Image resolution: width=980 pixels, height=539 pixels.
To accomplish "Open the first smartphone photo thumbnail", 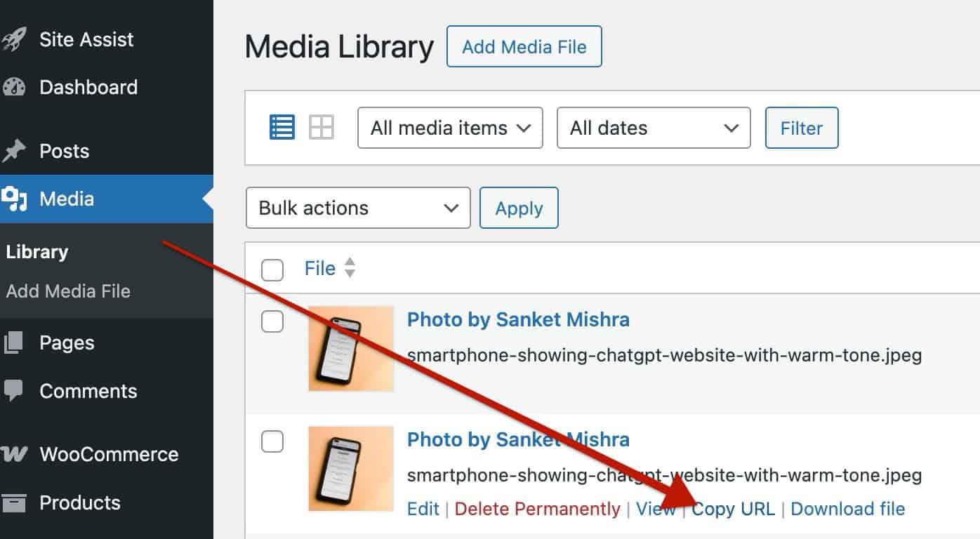I will click(x=351, y=348).
